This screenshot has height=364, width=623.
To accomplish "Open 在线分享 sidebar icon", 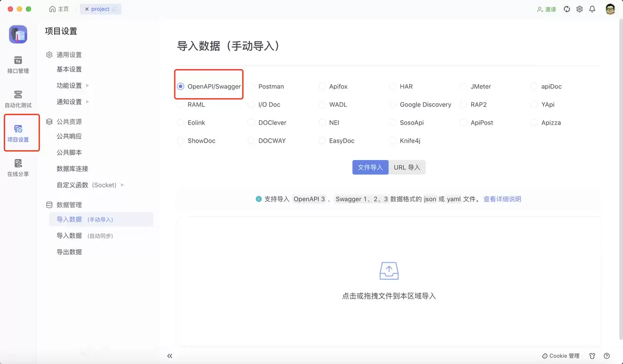I will (x=18, y=168).
